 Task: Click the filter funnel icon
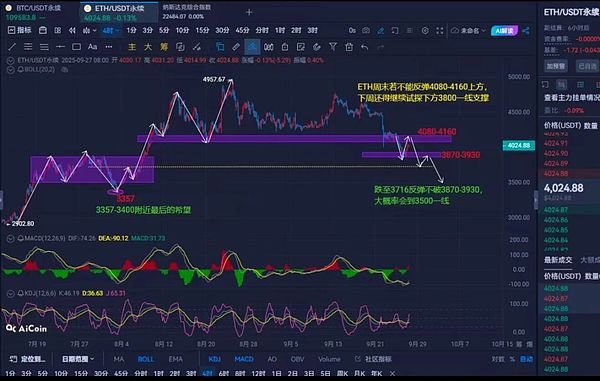pos(333,47)
